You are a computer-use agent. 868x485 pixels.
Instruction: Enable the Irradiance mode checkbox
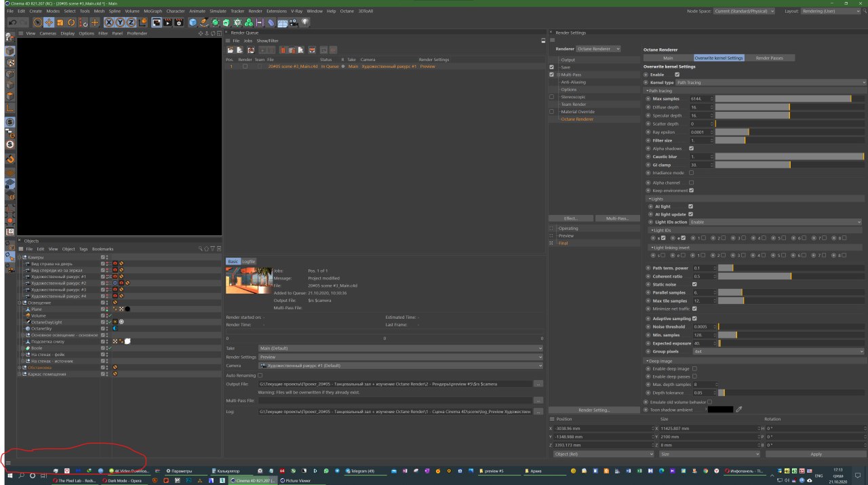[691, 173]
